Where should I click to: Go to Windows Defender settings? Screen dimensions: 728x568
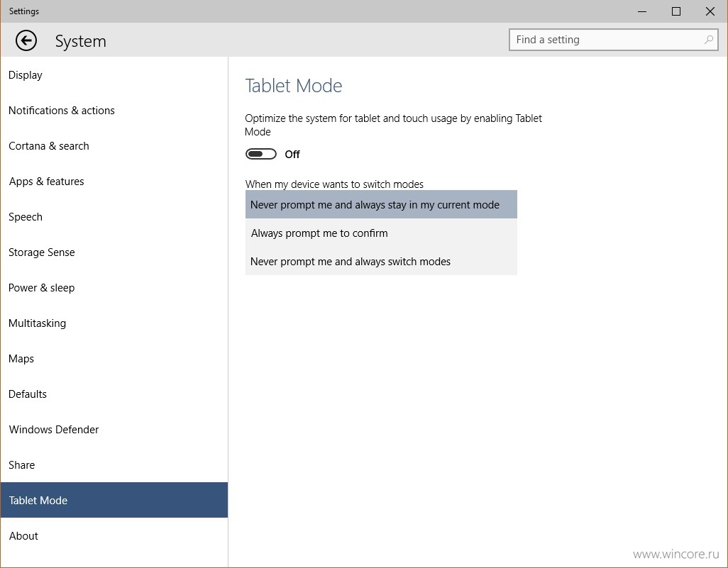pos(114,430)
